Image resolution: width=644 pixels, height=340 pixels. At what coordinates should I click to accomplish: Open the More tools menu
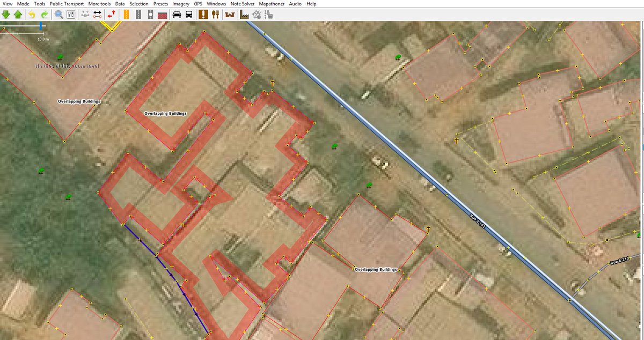click(x=99, y=4)
